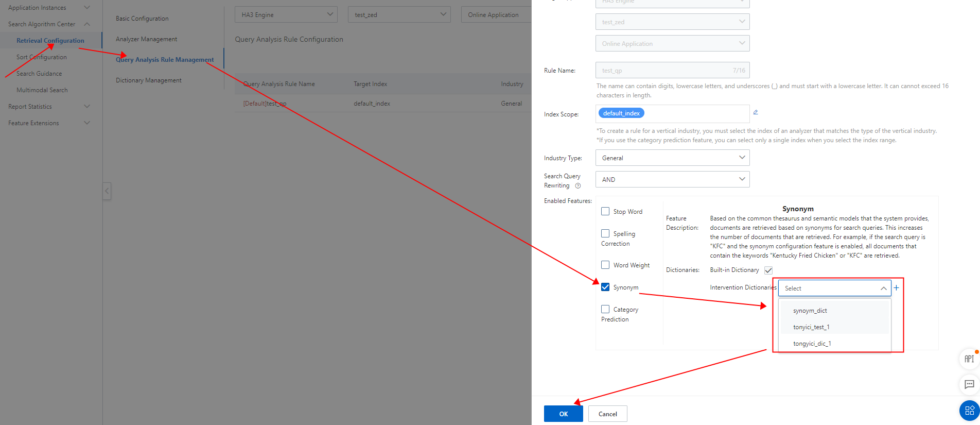Open Sort Configuration in the sidebar
The height and width of the screenshot is (425, 980).
coord(42,57)
